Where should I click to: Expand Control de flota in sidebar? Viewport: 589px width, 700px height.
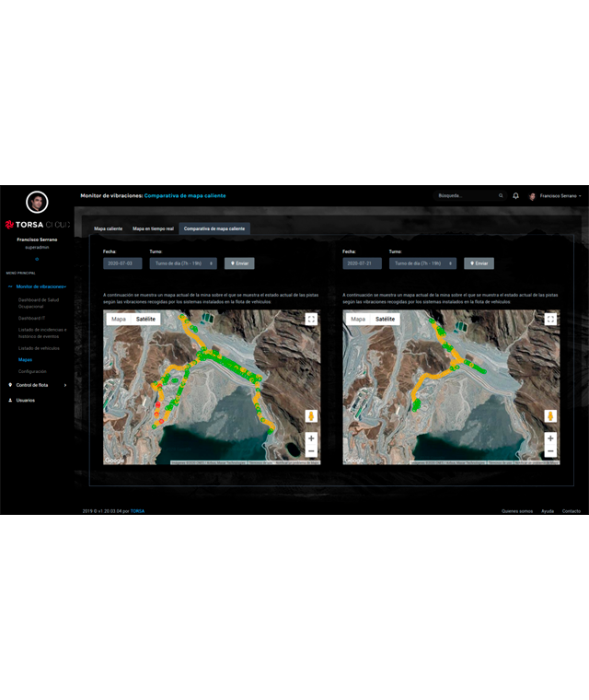click(x=37, y=385)
